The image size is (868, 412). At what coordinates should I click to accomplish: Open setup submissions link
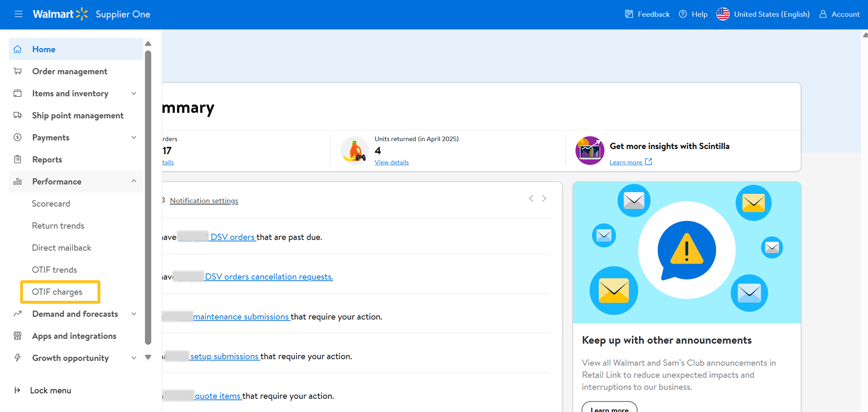pyautogui.click(x=224, y=356)
